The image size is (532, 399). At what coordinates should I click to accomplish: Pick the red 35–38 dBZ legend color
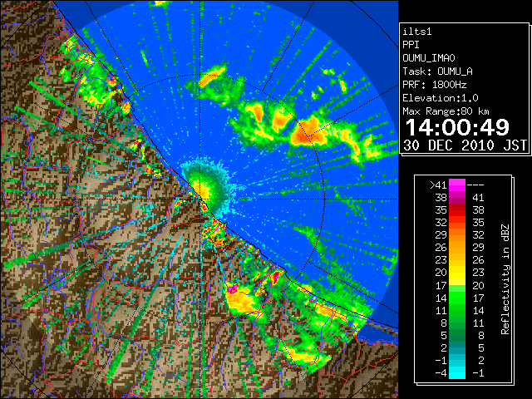coord(457,210)
